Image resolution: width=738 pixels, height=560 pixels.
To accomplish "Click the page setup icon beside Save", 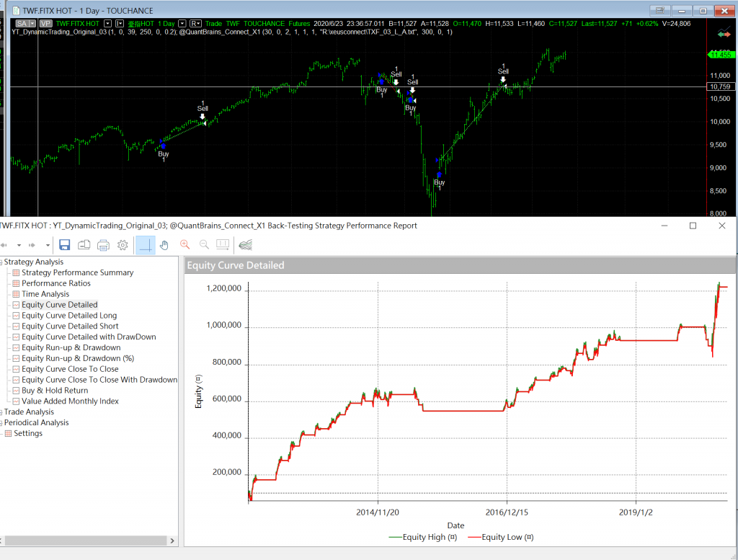I will [84, 245].
